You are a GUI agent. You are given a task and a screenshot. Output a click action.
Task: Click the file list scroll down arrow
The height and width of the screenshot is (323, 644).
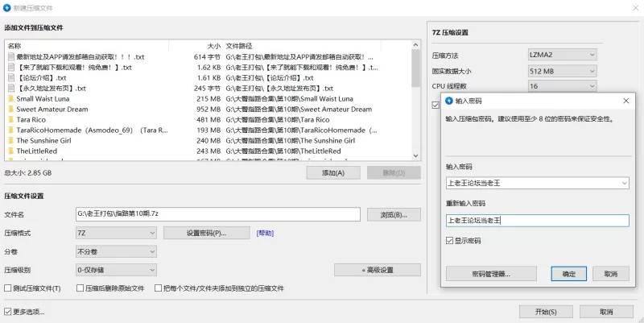click(415, 155)
